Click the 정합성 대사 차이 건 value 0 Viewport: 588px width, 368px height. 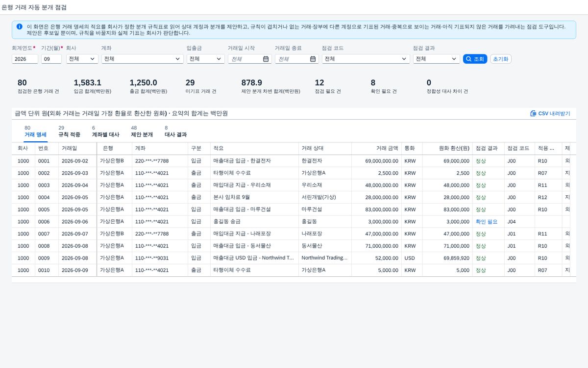point(429,83)
